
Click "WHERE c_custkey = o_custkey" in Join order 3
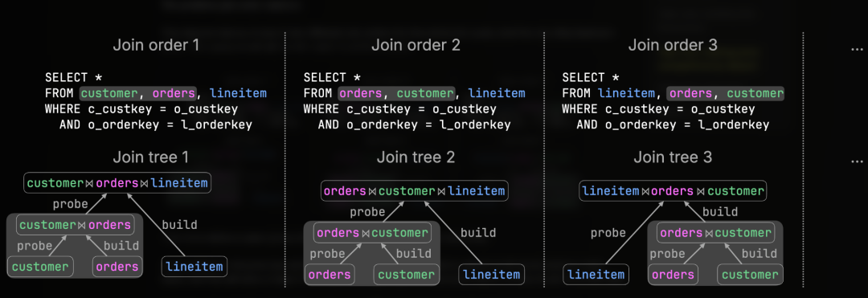(658, 109)
